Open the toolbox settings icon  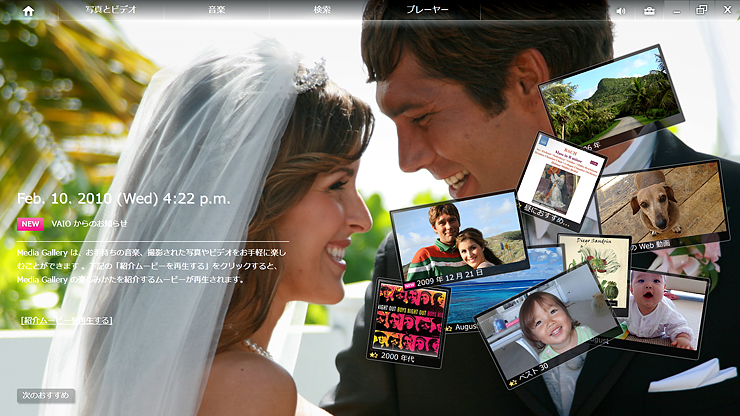point(649,11)
